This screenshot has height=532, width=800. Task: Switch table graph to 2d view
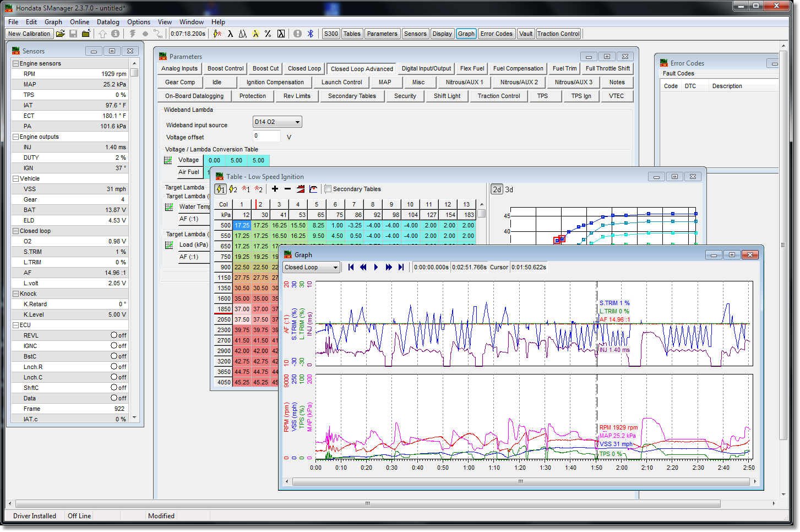[497, 189]
